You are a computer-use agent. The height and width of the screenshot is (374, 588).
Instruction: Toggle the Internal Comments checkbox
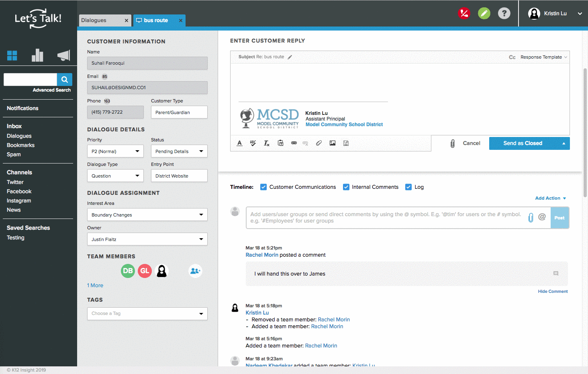(x=346, y=187)
